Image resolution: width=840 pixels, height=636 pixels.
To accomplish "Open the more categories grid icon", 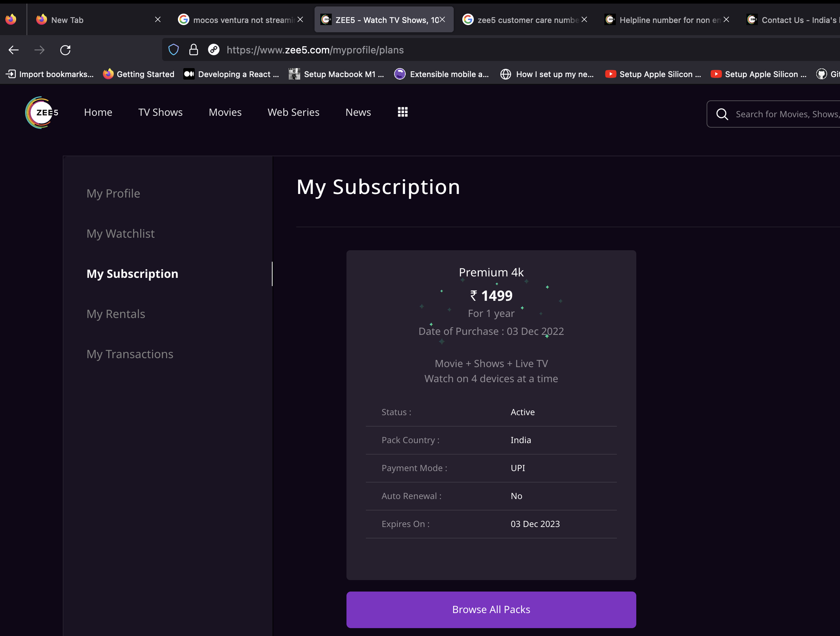I will pos(402,112).
